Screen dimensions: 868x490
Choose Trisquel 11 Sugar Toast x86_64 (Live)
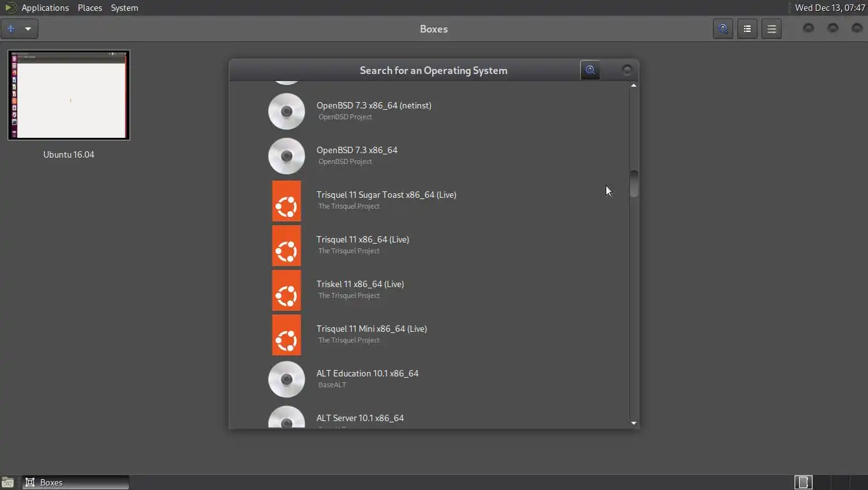click(386, 195)
